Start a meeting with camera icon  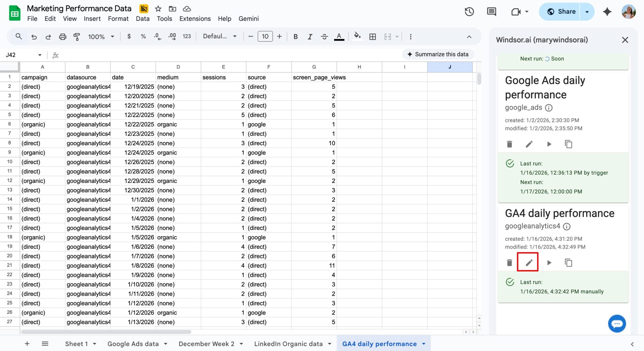516,12
